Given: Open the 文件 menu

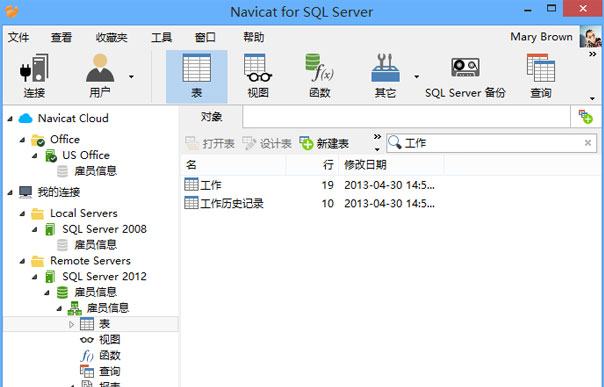Looking at the screenshot, I should (x=18, y=37).
